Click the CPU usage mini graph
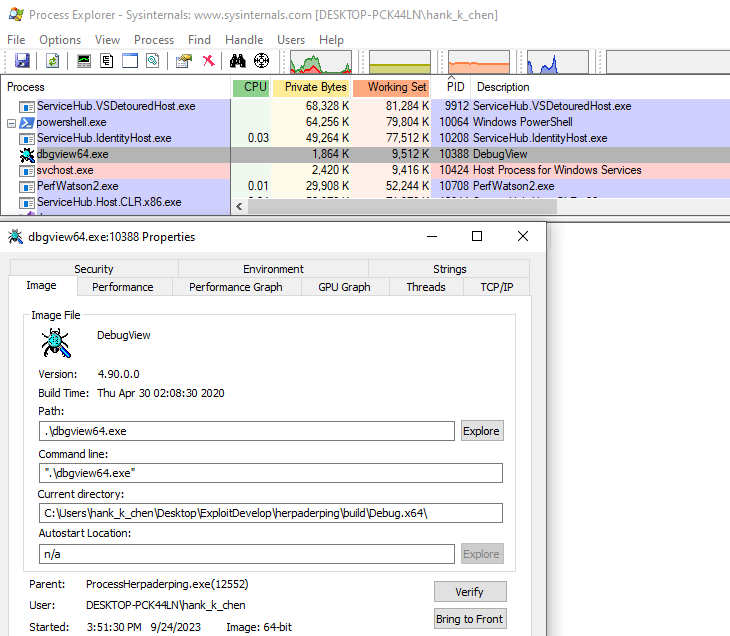730x636 pixels. [321, 62]
